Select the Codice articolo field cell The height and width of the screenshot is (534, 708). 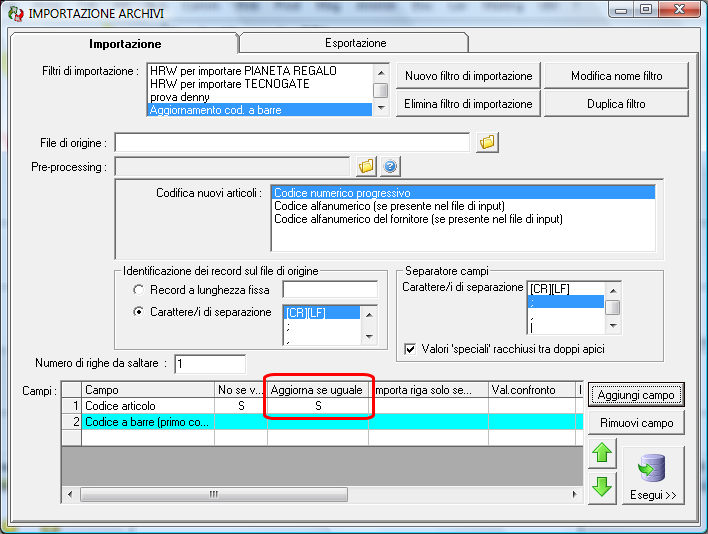148,406
